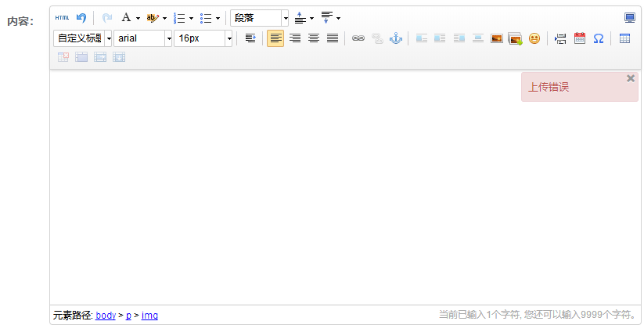644x332 pixels.
Task: Upload a single image
Action: pyautogui.click(x=497, y=38)
